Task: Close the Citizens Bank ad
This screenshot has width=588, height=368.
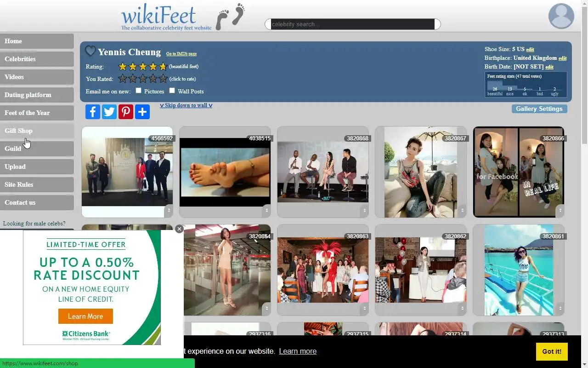Action: (x=179, y=229)
